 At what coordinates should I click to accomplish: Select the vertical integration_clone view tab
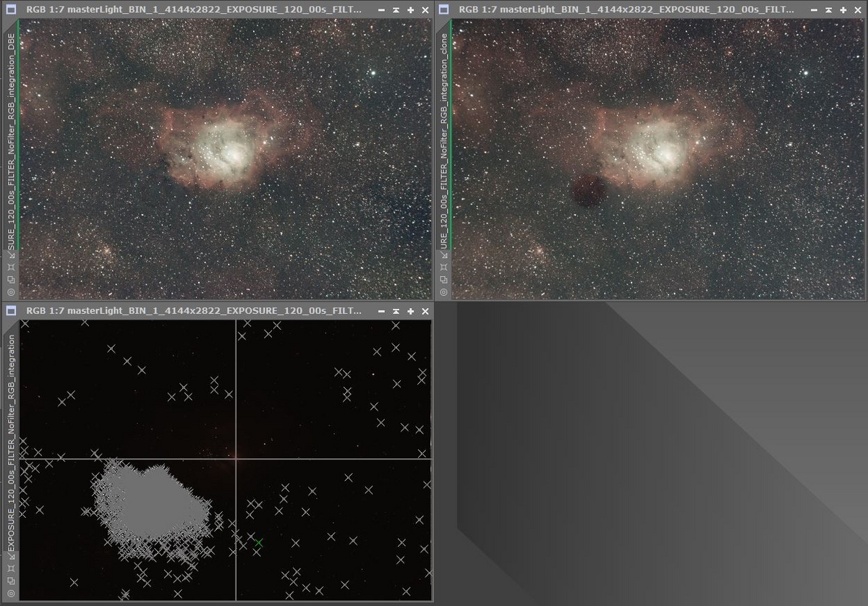(444, 135)
